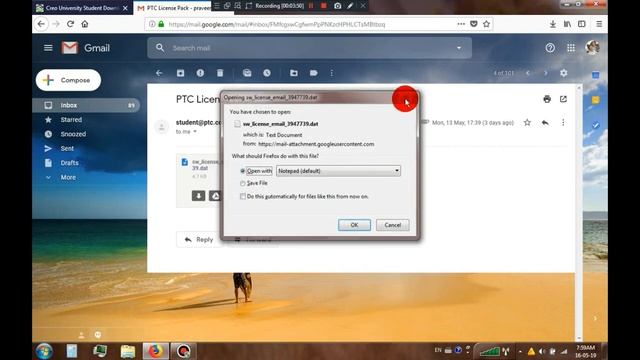Open the Windows Start menu
640x360 pixels.
pyautogui.click(x=44, y=351)
